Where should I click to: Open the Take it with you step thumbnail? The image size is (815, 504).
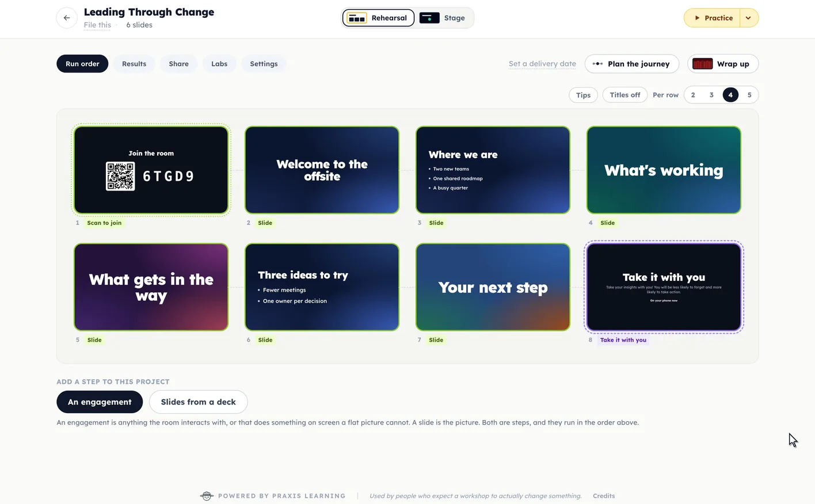click(x=664, y=287)
